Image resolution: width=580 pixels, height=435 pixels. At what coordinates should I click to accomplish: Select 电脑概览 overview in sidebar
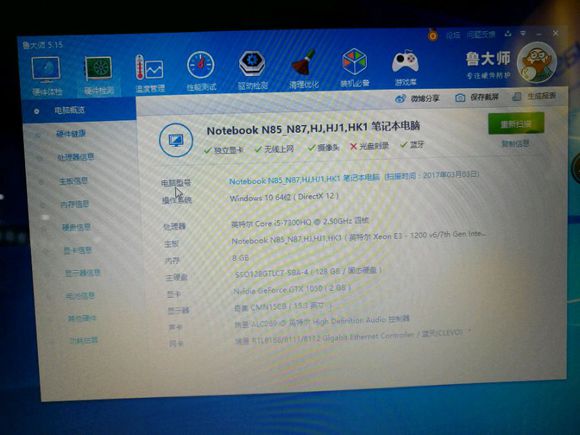(x=79, y=110)
